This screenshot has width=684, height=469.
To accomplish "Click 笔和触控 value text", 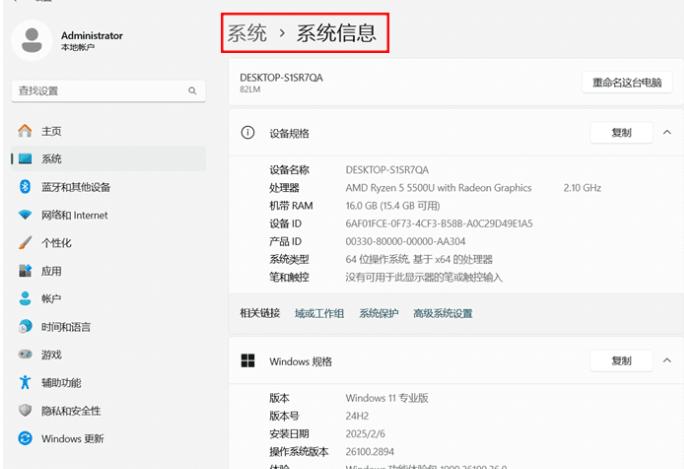I will 424,277.
